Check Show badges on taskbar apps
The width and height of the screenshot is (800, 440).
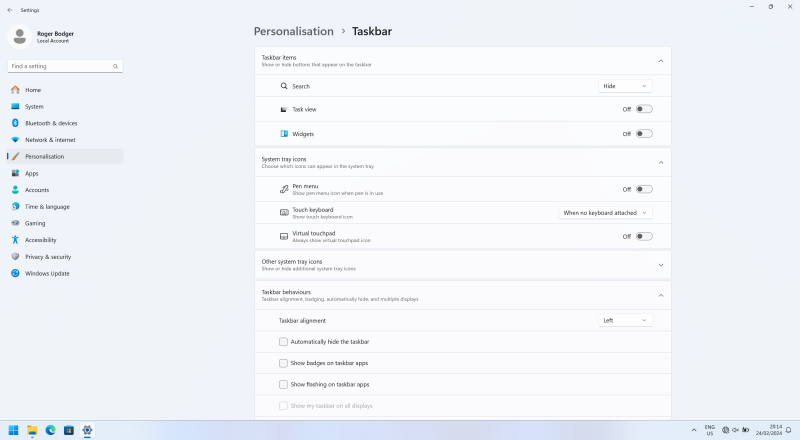(x=283, y=363)
